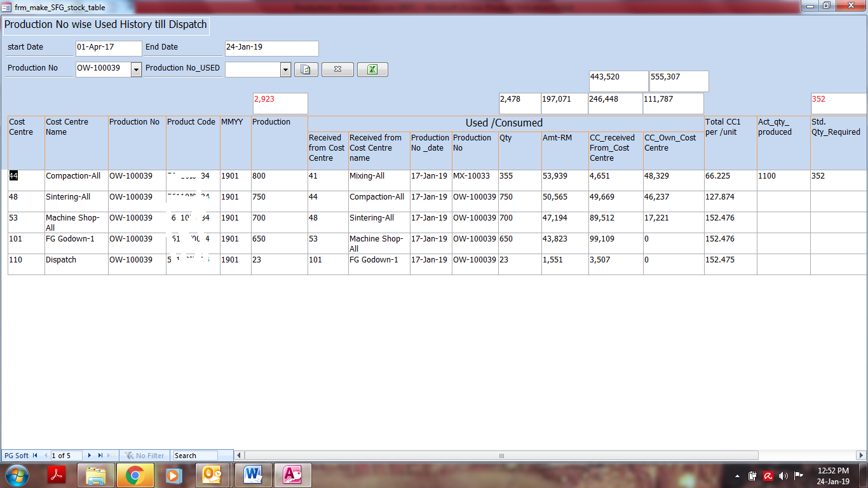Click the total box showing 246,448
Image resolution: width=868 pixels, height=488 pixels.
616,104
